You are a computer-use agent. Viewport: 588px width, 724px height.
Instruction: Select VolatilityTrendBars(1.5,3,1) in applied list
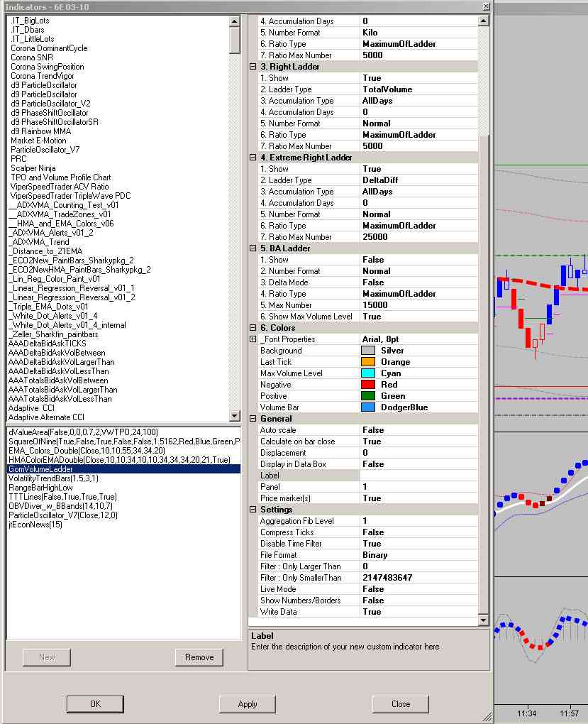53,478
